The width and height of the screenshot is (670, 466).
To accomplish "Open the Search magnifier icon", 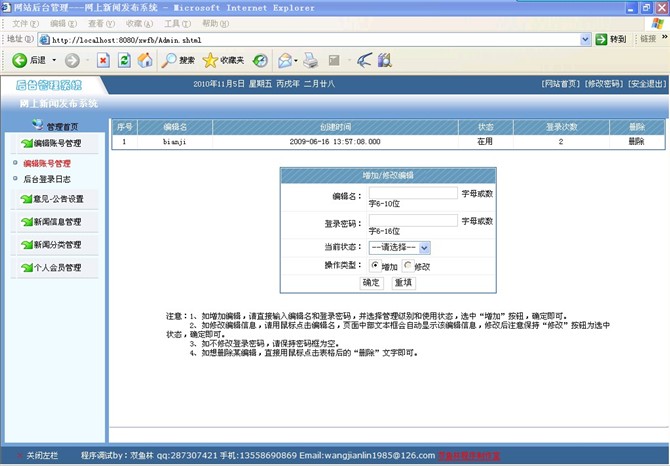I will [169, 60].
